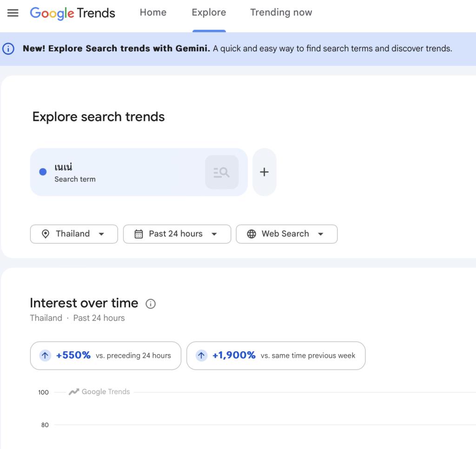This screenshot has height=449, width=476.
Task: Select the Explore tab
Action: click(209, 13)
